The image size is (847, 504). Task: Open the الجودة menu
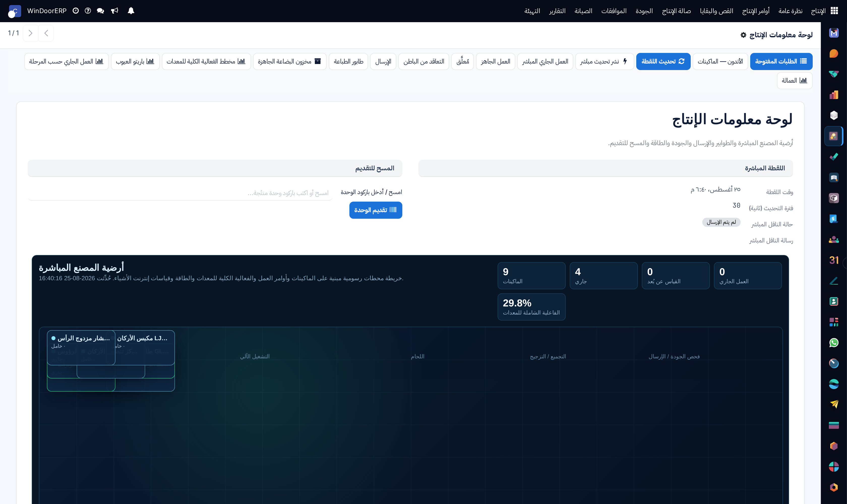pyautogui.click(x=644, y=11)
